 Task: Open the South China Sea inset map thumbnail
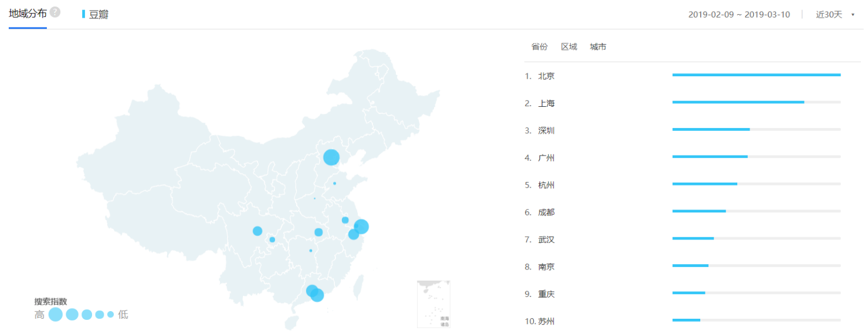point(433,303)
